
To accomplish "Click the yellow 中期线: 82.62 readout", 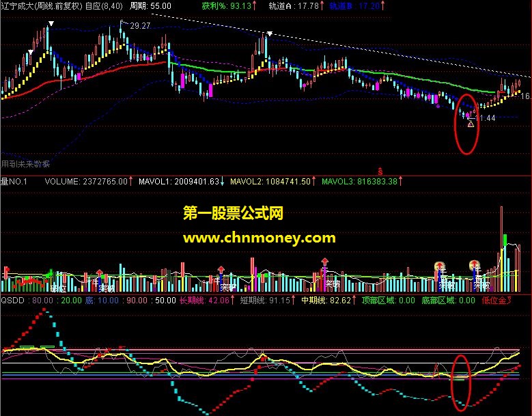I will pyautogui.click(x=328, y=301).
